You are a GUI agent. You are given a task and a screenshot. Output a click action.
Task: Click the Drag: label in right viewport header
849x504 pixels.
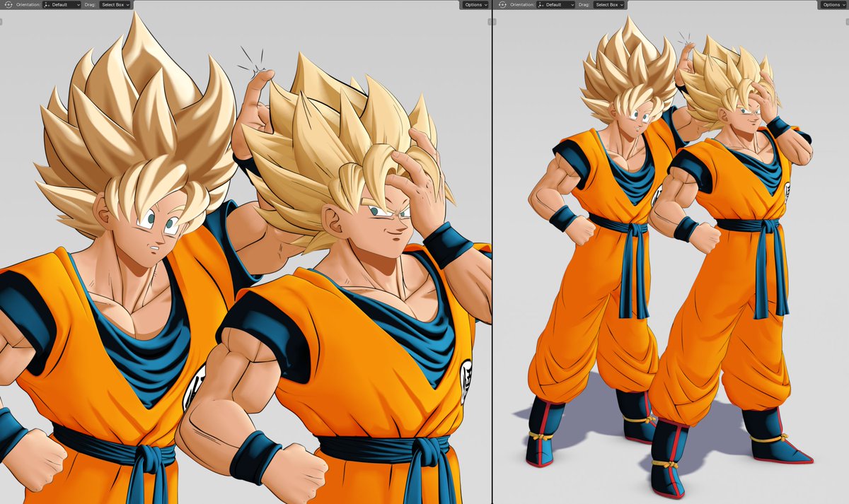(584, 4)
